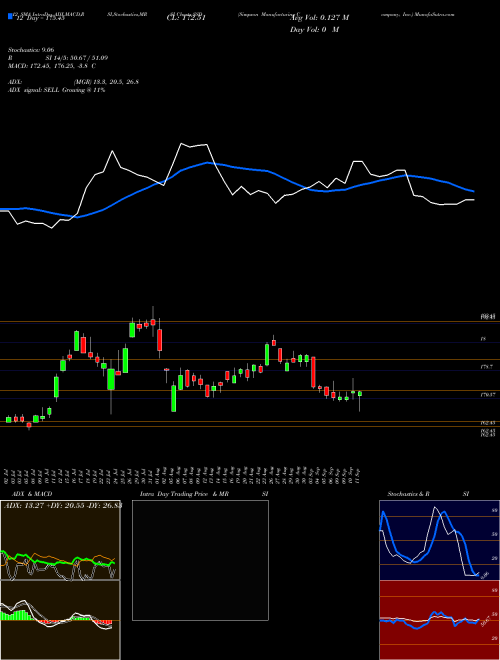Click the 'ADX signal: SELL' line
The height and width of the screenshot is (660, 500).
(56, 90)
